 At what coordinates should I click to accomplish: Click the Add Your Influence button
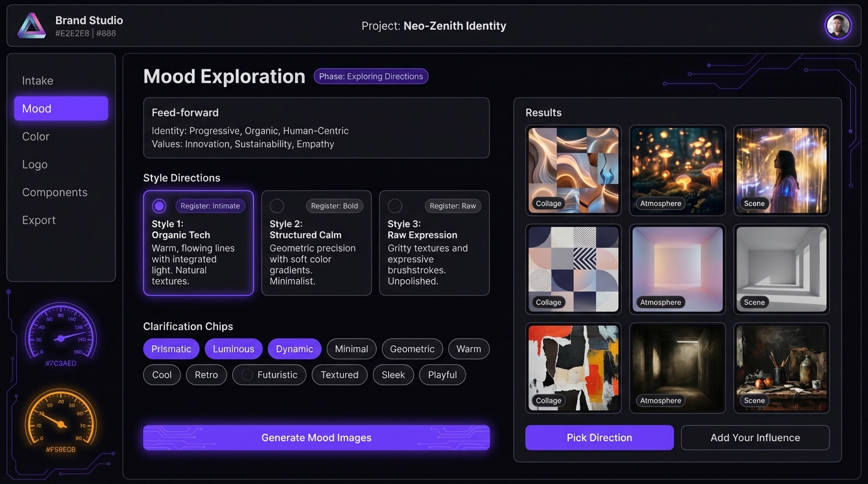coord(755,437)
